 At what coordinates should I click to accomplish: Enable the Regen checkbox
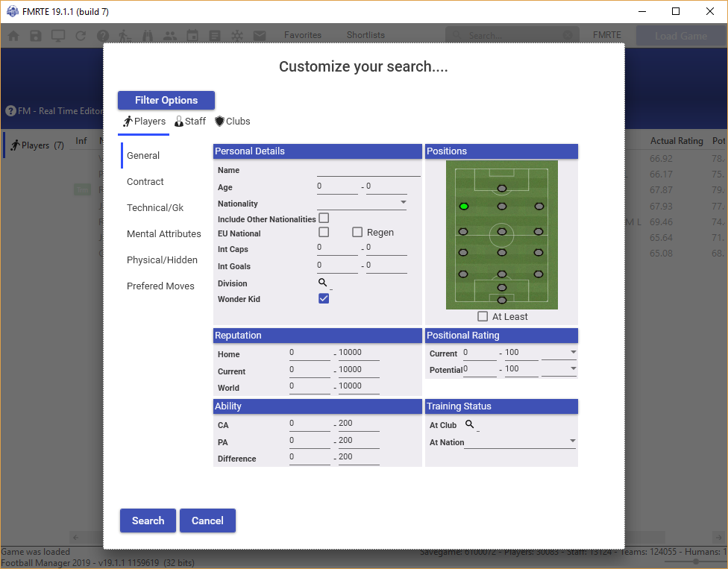(357, 232)
